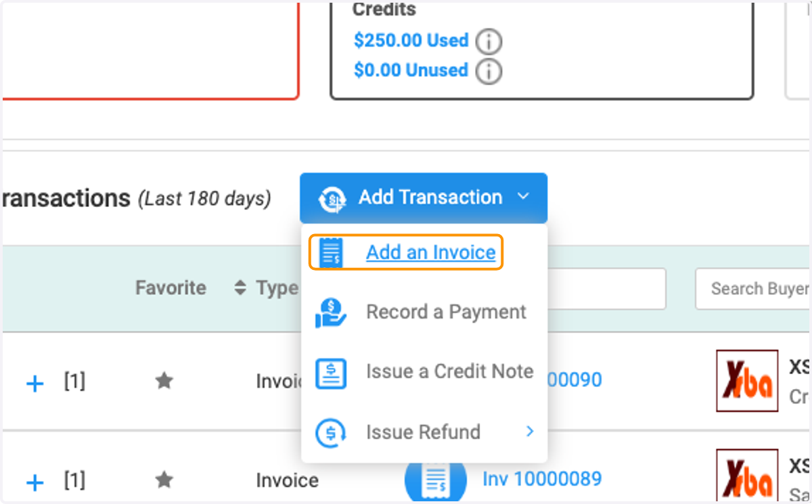The image size is (812, 504).
Task: Open the Issue Refund submenu
Action: [424, 432]
